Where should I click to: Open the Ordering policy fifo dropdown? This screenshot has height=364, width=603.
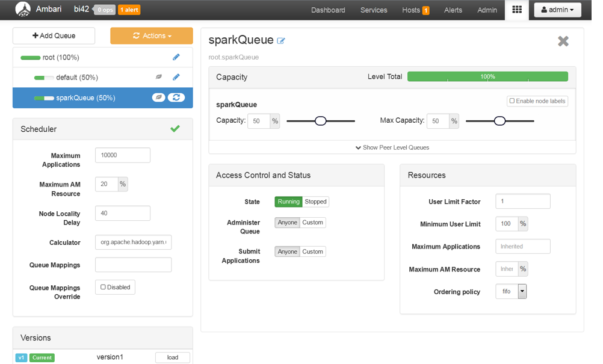[511, 291]
